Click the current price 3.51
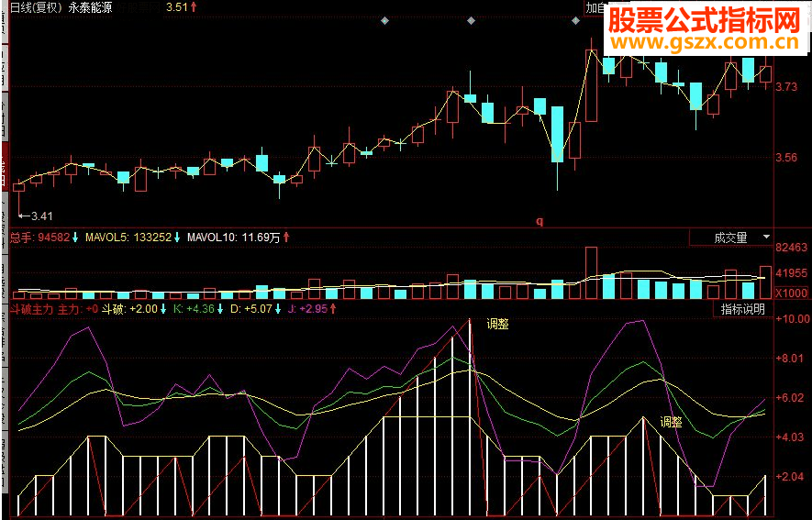Viewport: 812px width, 520px height. pyautogui.click(x=177, y=7)
